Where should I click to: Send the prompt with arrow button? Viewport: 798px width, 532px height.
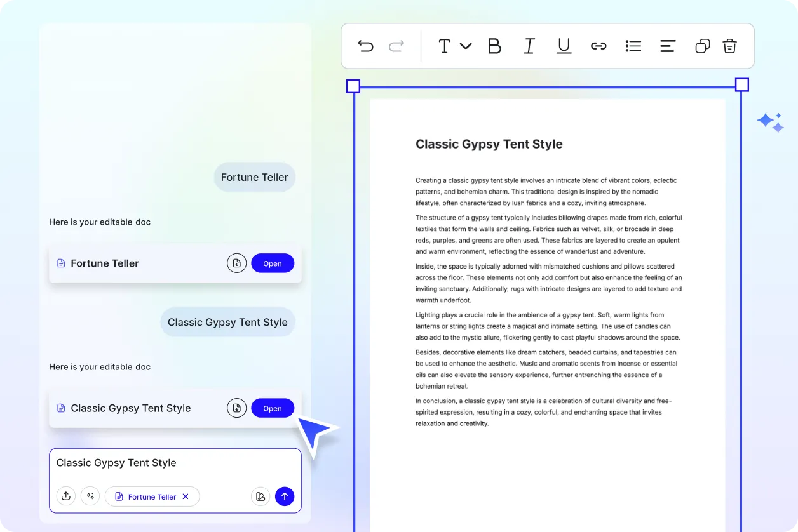point(285,496)
